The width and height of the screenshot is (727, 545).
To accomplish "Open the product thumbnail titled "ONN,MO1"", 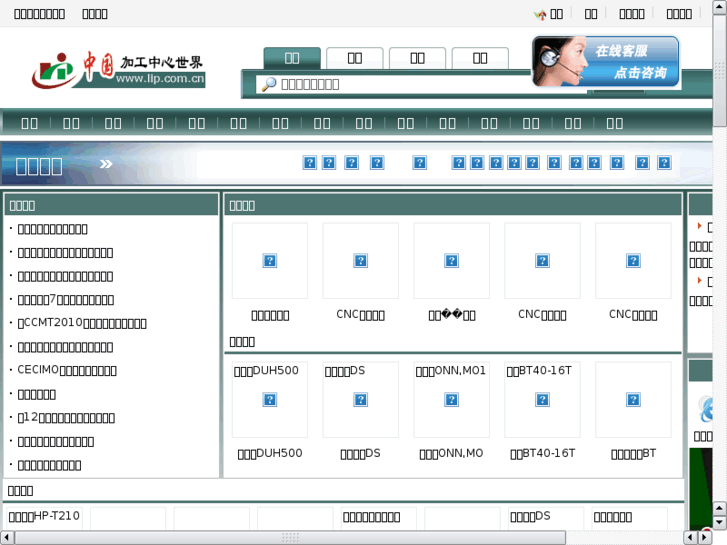I will (451, 400).
